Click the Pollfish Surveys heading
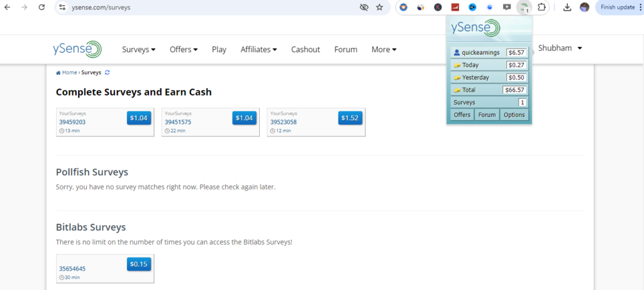 [92, 172]
